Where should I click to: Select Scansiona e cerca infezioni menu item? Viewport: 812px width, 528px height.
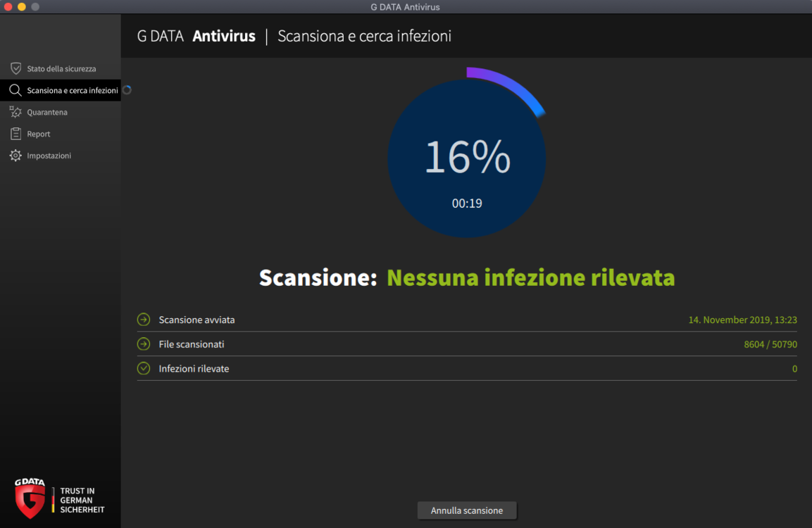[61, 90]
